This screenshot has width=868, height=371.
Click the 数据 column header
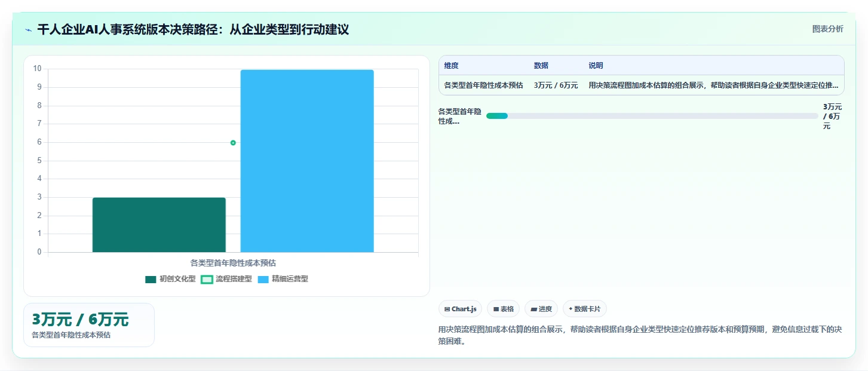(x=541, y=66)
